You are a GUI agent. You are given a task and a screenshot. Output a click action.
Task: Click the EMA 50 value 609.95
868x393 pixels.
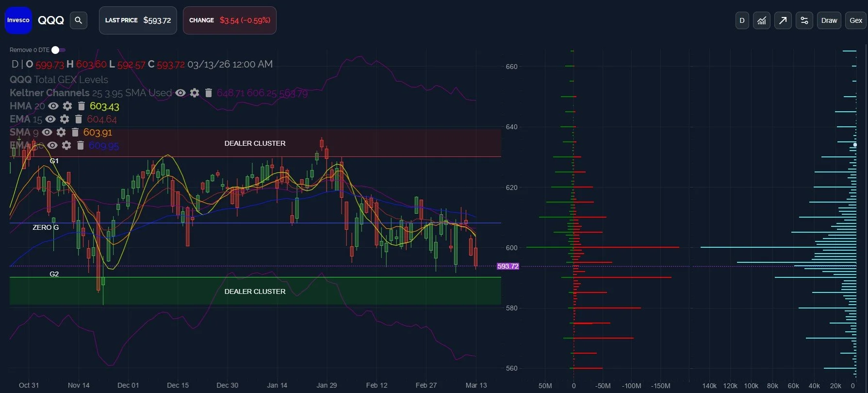[x=104, y=145]
